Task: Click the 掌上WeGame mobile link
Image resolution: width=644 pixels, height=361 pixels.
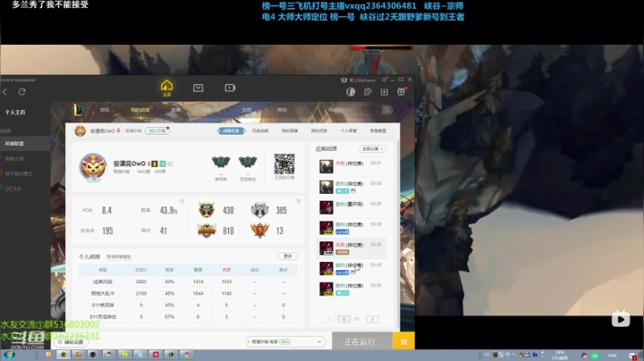Action: (x=358, y=80)
